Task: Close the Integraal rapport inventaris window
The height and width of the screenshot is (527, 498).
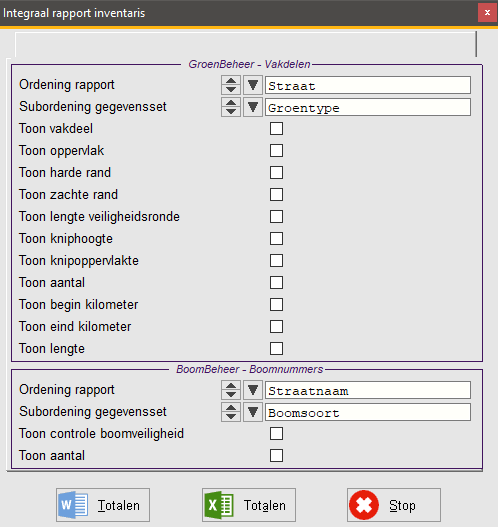Action: 487,13
